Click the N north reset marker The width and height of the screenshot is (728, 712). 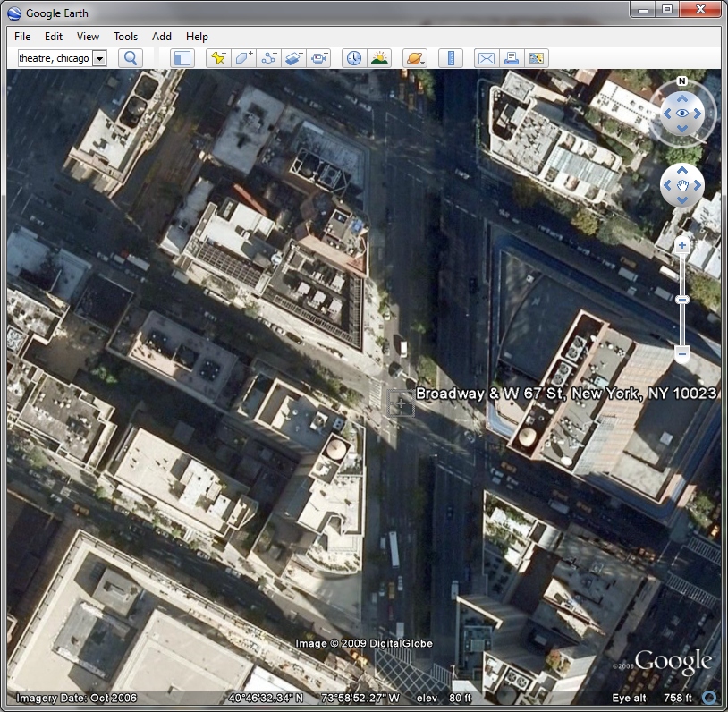pyautogui.click(x=681, y=81)
